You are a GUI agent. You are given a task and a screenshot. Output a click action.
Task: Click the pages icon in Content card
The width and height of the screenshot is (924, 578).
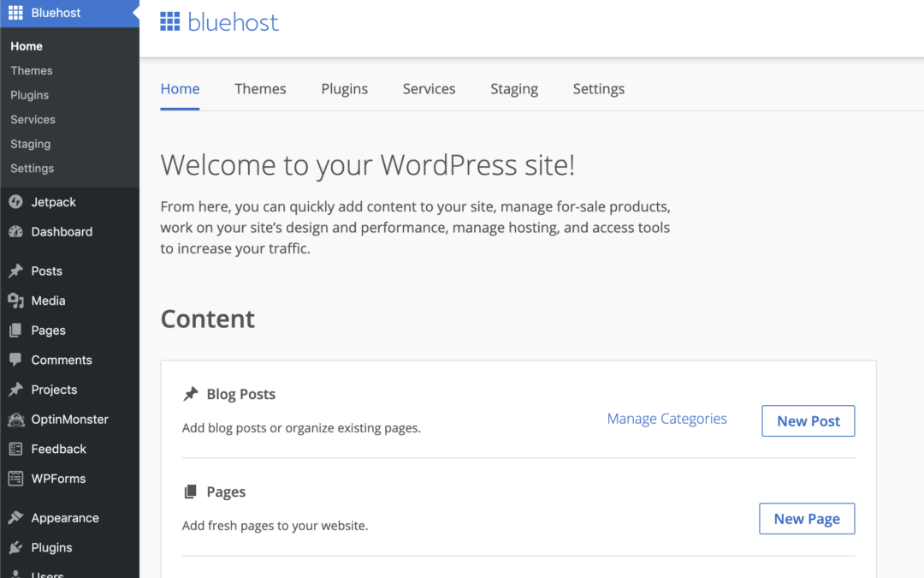pyautogui.click(x=190, y=492)
